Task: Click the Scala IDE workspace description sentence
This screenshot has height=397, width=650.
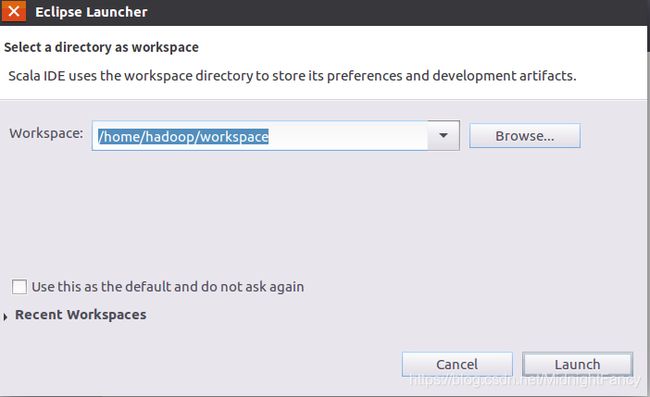Action: point(292,76)
